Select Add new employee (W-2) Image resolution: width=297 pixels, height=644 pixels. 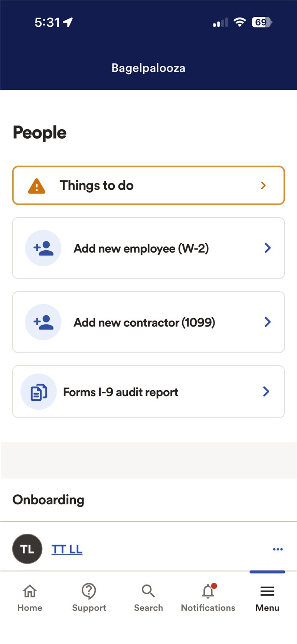point(141,248)
